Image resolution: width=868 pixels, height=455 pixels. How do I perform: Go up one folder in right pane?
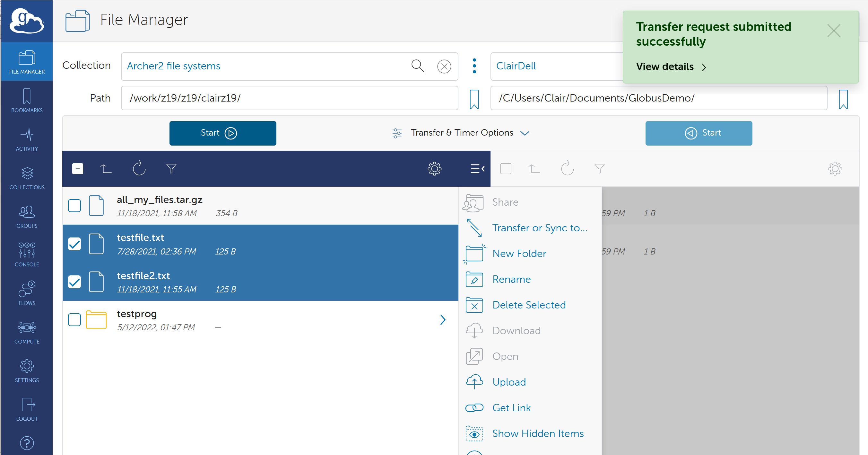(534, 168)
